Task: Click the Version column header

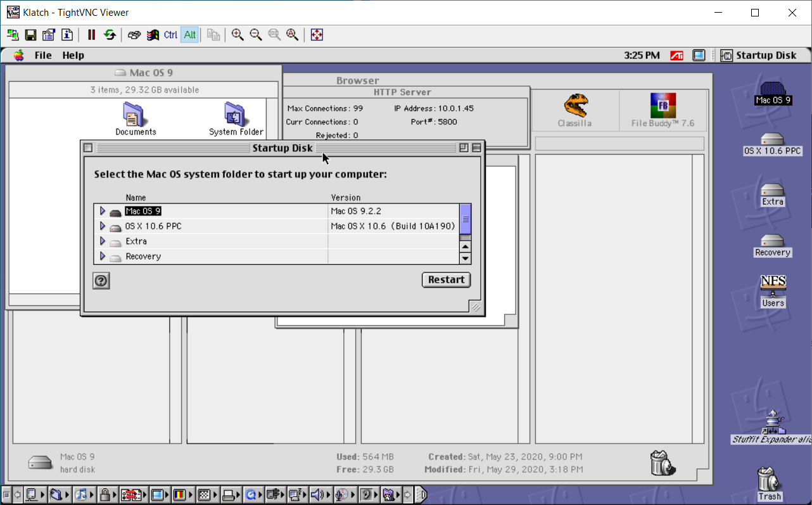Action: [346, 198]
